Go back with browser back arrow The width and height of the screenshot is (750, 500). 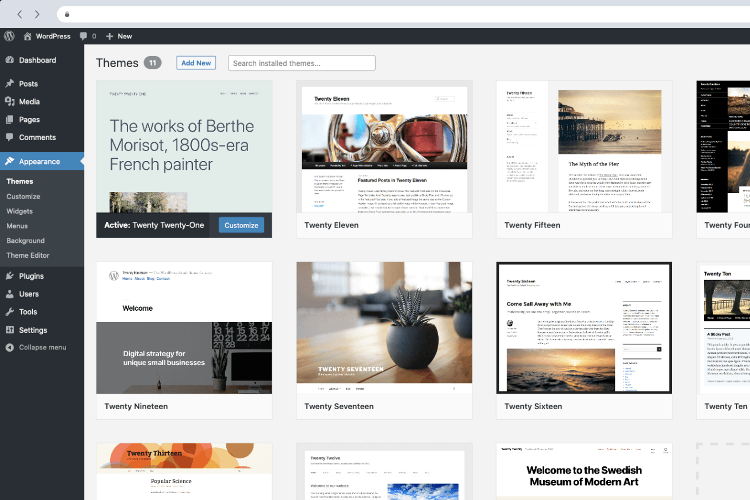tap(20, 14)
